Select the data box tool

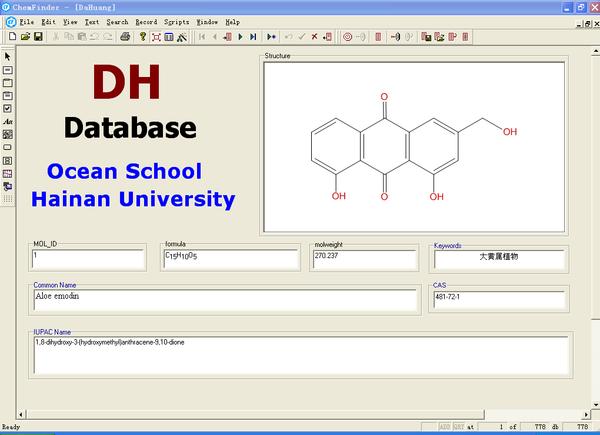8,70
